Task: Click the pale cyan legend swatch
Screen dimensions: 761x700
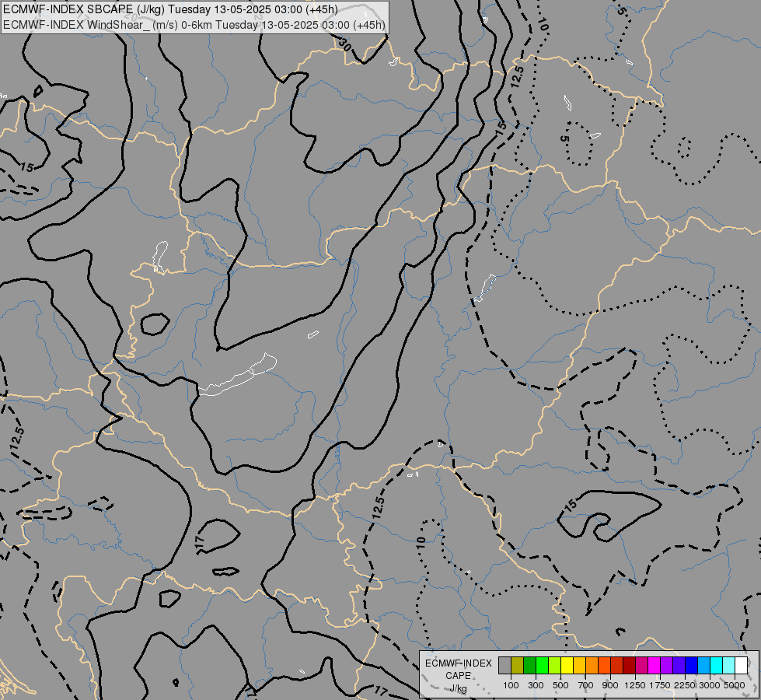Action: (728, 665)
